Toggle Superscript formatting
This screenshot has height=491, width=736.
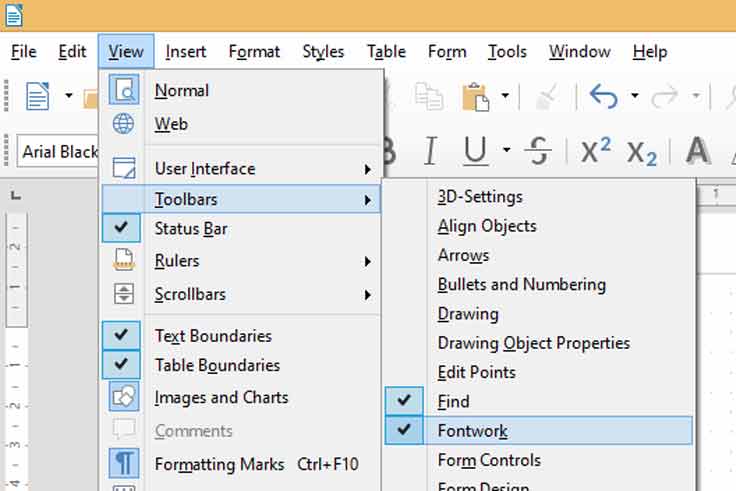click(x=596, y=151)
